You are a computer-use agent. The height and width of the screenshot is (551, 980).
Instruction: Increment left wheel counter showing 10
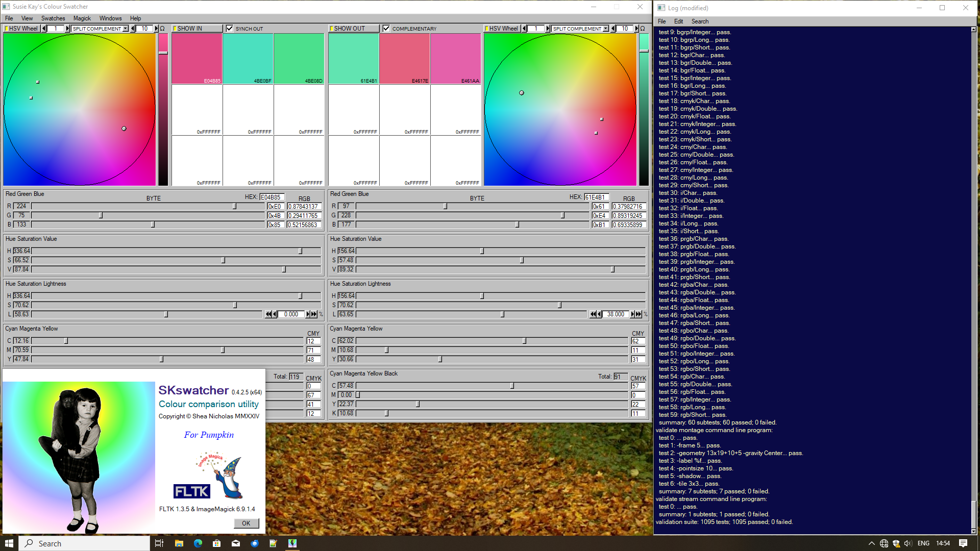[x=156, y=29]
